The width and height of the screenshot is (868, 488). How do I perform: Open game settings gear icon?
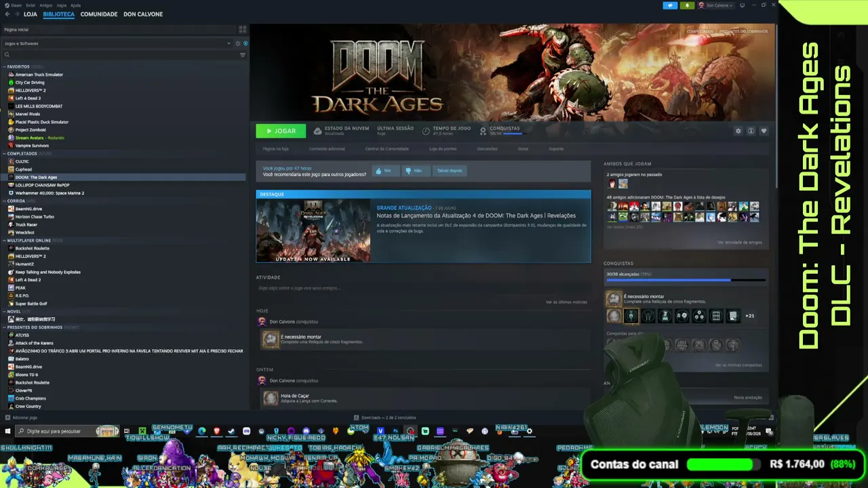pos(738,131)
